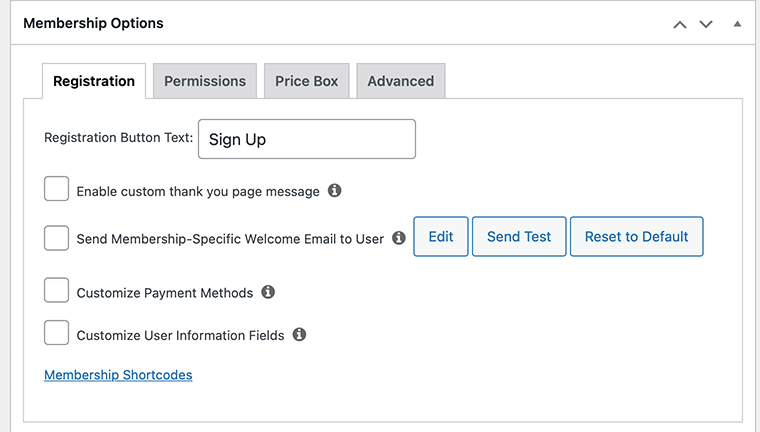Collapse the Membership Options panel triangle
The height and width of the screenshot is (432, 760).
[x=737, y=23]
